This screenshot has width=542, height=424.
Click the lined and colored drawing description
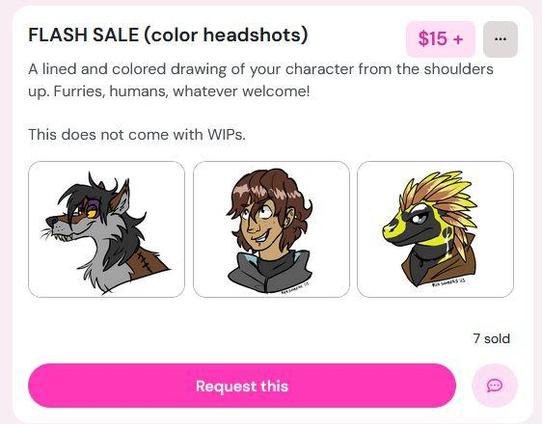261,80
